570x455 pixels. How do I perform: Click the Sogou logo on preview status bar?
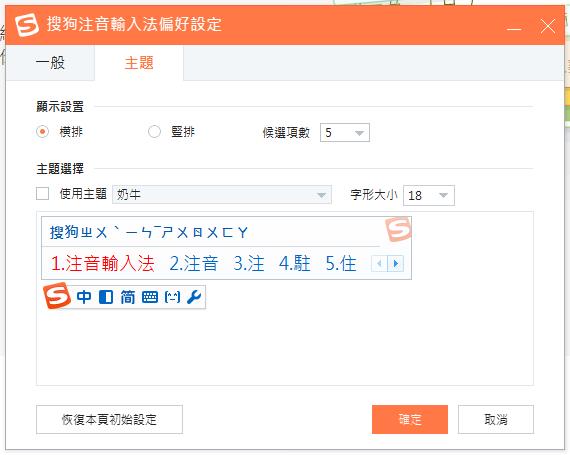57,295
